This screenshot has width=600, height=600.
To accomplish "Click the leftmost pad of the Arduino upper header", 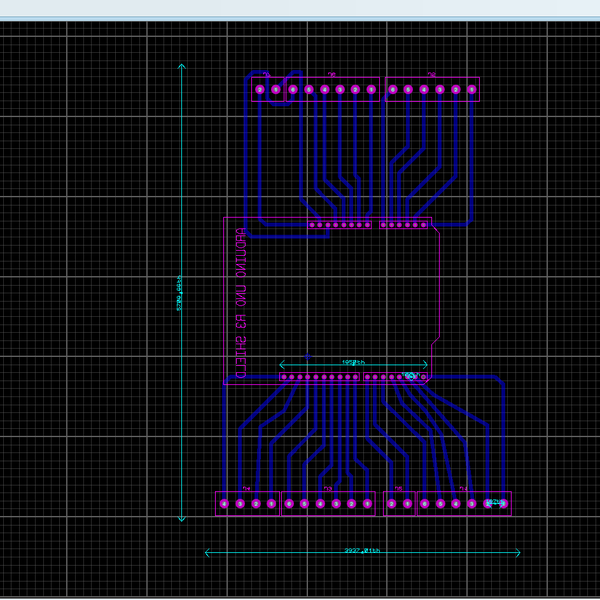I will (x=312, y=225).
